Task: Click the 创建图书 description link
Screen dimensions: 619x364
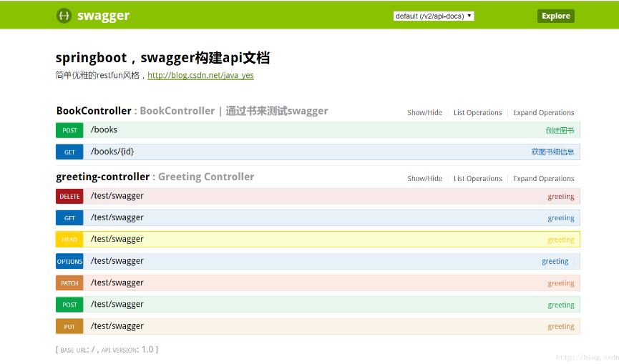Action: point(560,131)
